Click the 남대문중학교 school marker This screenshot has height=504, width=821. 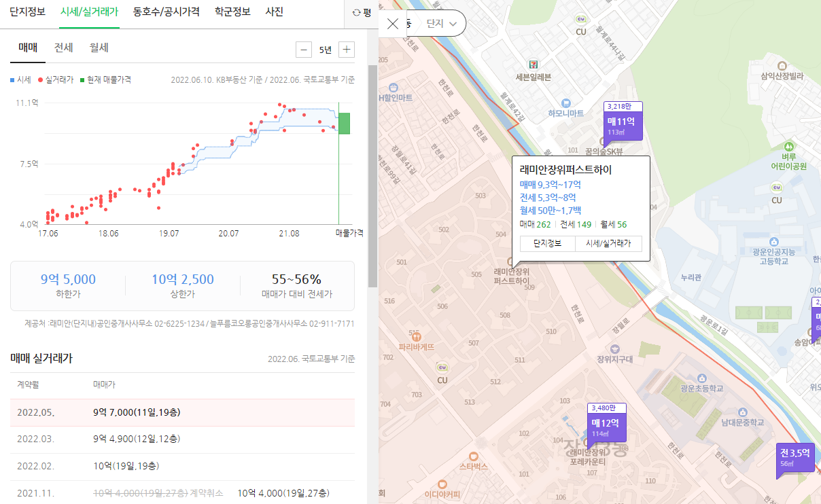(x=741, y=412)
